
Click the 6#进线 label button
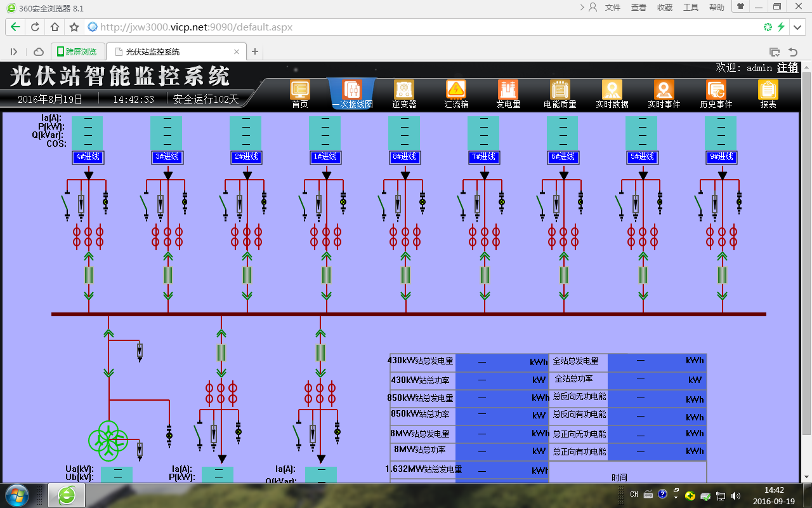pyautogui.click(x=565, y=157)
